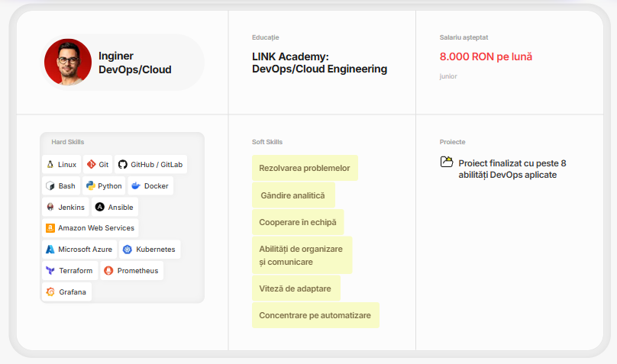Image resolution: width=617 pixels, height=364 pixels.
Task: Click the Docker whale icon
Action: 136,185
